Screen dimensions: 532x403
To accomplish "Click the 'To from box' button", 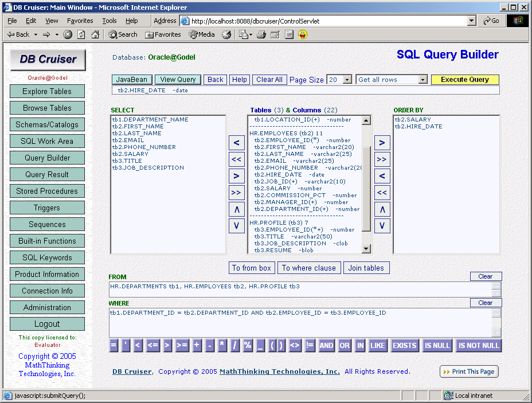I will [x=252, y=268].
